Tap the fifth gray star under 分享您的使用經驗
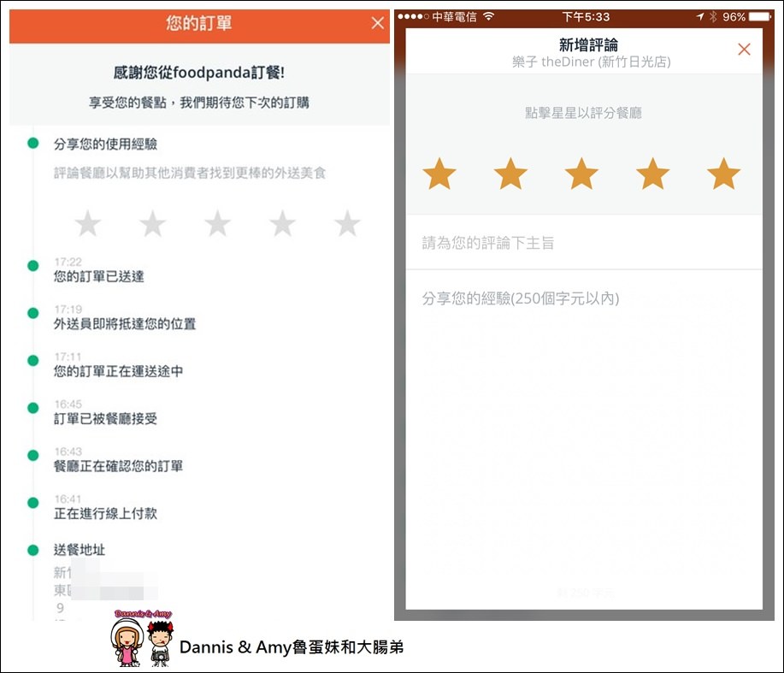 [x=347, y=223]
